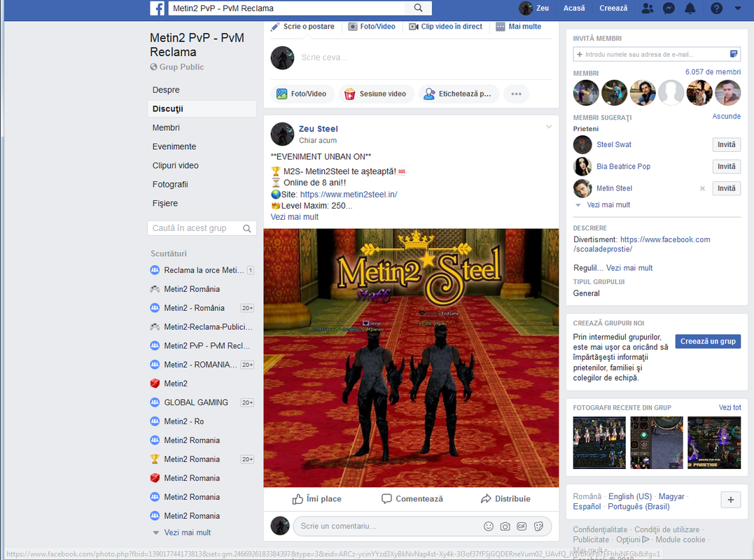Expand shortcuts Vezi mai mult

click(x=187, y=533)
